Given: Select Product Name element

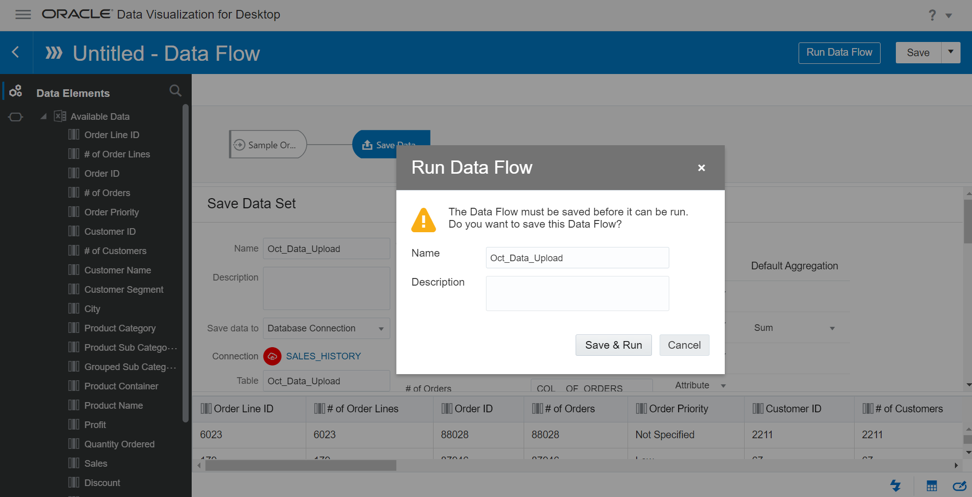Looking at the screenshot, I should click(113, 405).
